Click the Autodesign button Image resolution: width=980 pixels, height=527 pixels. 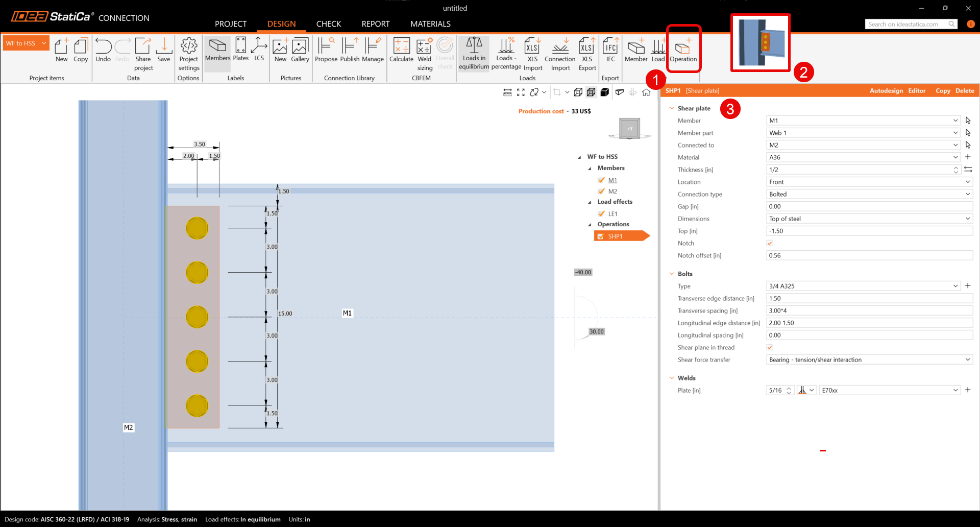click(886, 91)
